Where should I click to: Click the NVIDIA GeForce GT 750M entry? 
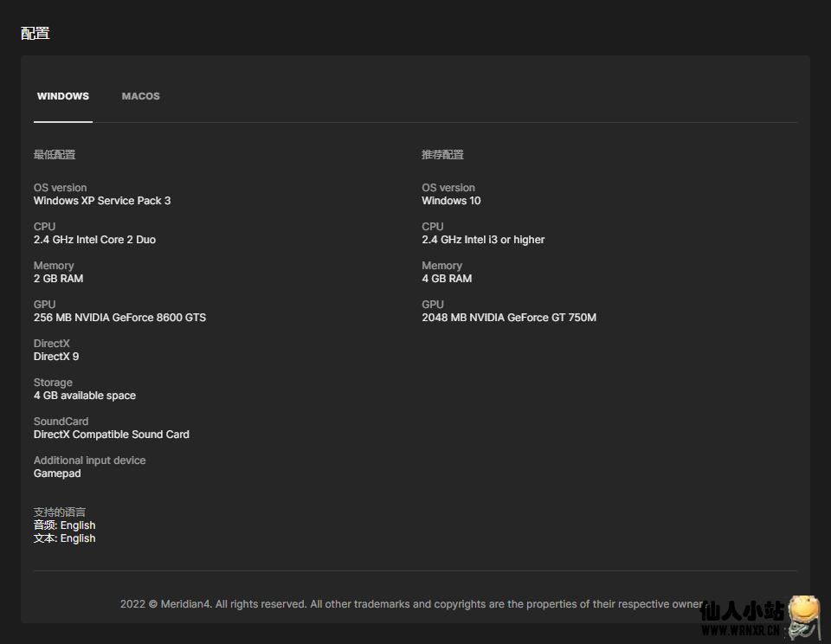click(x=509, y=318)
